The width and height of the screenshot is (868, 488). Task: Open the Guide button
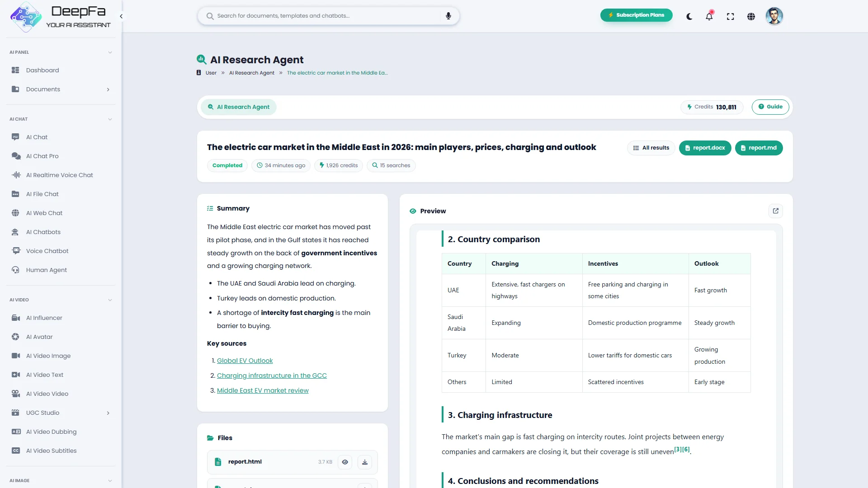[770, 107]
